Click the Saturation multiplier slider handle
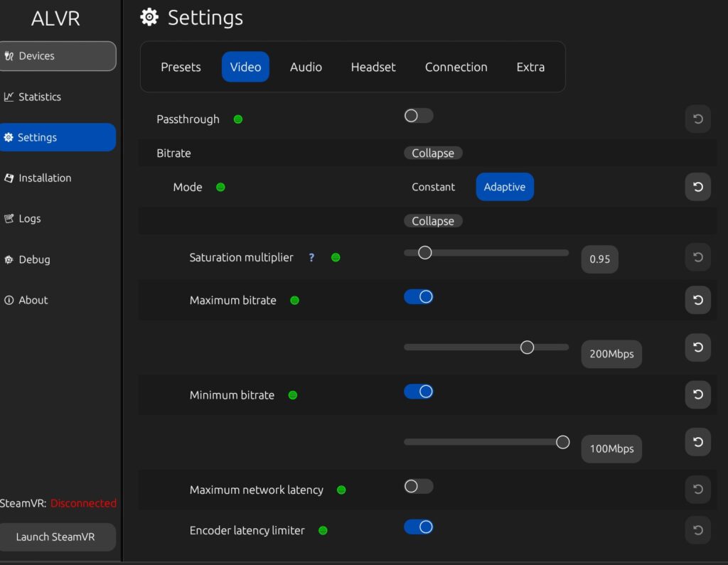The image size is (728, 565). [424, 252]
